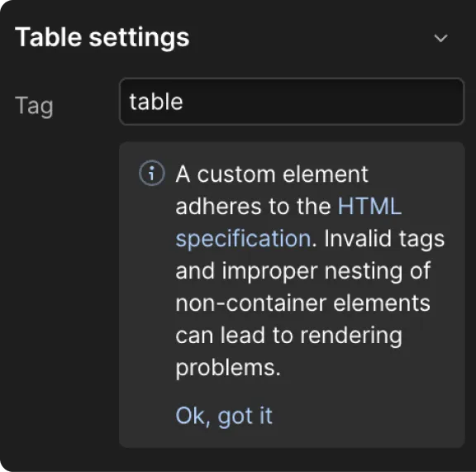
Task: Dismiss the notice with Ok, got it
Action: tap(224, 416)
